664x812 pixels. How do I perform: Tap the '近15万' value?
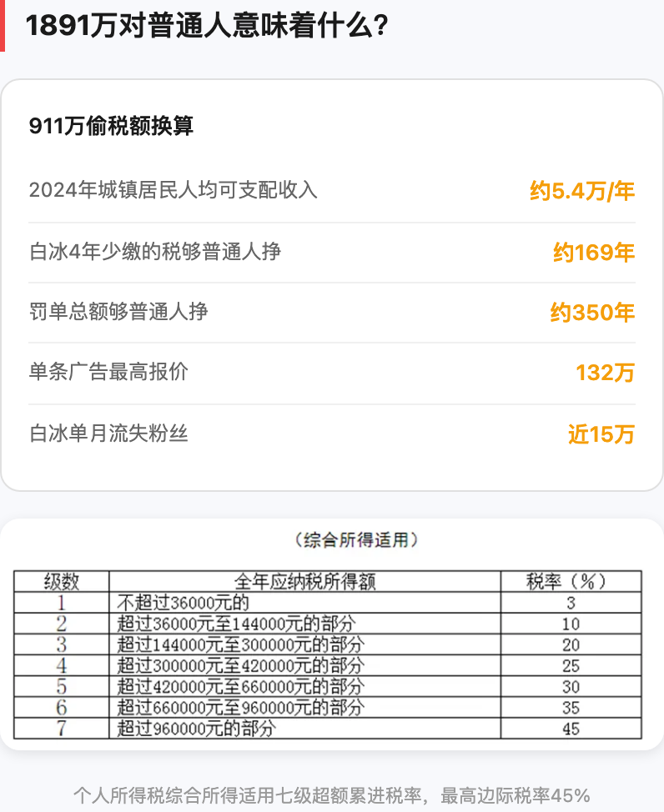601,434
